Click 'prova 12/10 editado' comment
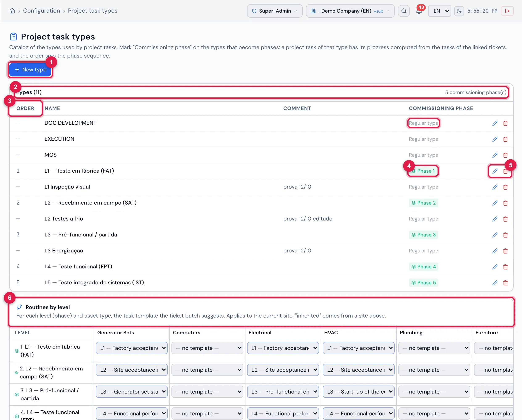The height and width of the screenshot is (420, 522). (308, 219)
